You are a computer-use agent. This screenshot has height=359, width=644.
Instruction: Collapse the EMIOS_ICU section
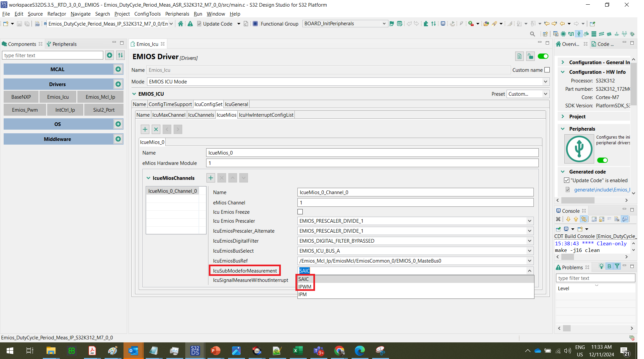pyautogui.click(x=134, y=94)
